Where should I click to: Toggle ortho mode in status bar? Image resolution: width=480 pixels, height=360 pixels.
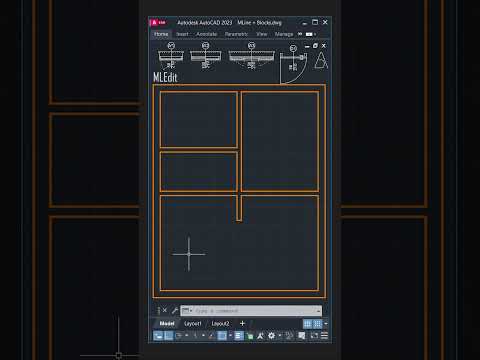click(195, 335)
